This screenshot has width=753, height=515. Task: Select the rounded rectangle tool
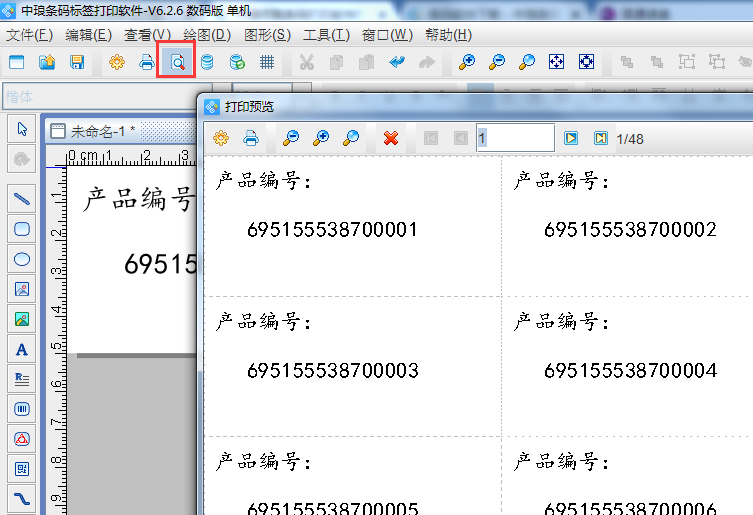(x=22, y=229)
